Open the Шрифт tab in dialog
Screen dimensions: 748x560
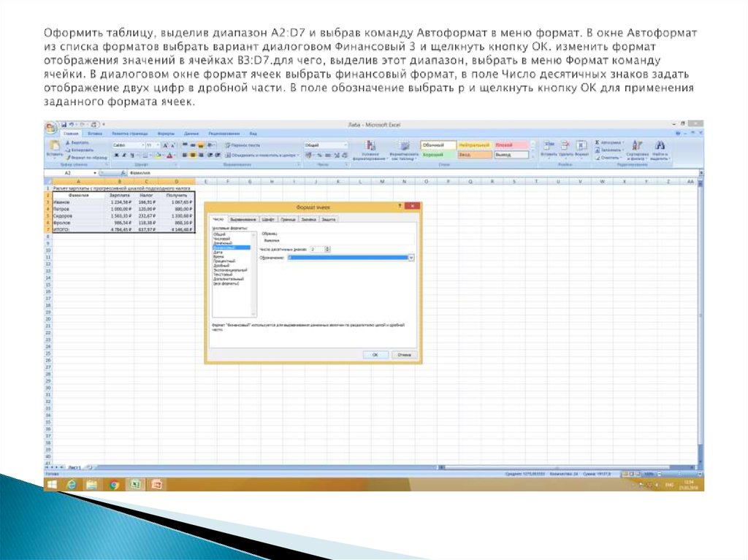point(268,220)
